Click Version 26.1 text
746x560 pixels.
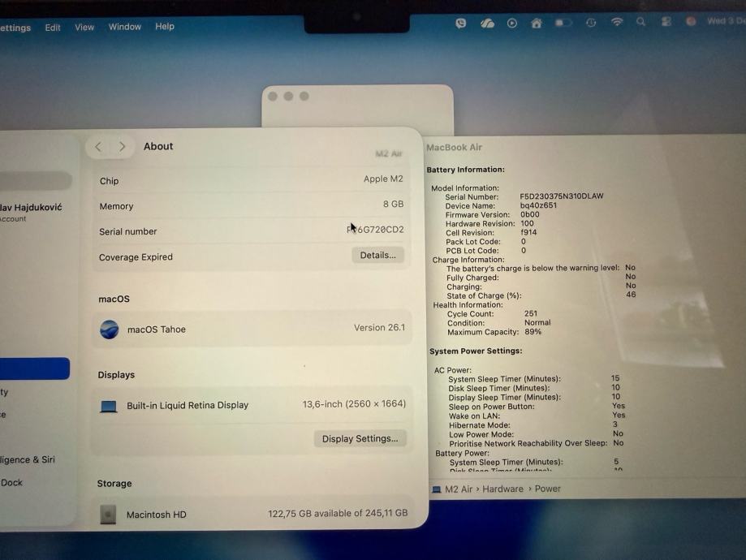coord(379,328)
